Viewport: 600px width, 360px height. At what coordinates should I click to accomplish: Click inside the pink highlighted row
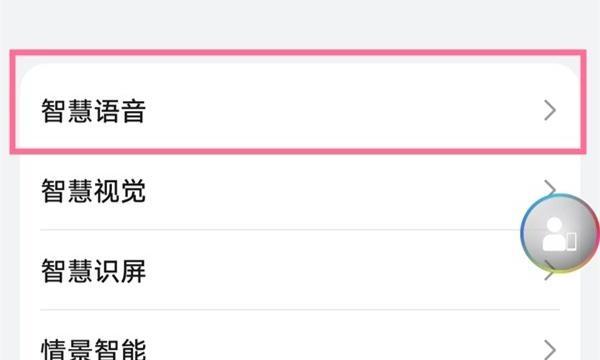298,102
